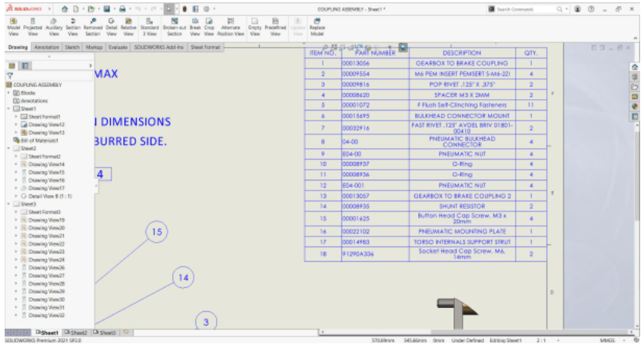Select Annotations in the tree
The image size is (644, 351).
pyautogui.click(x=31, y=101)
